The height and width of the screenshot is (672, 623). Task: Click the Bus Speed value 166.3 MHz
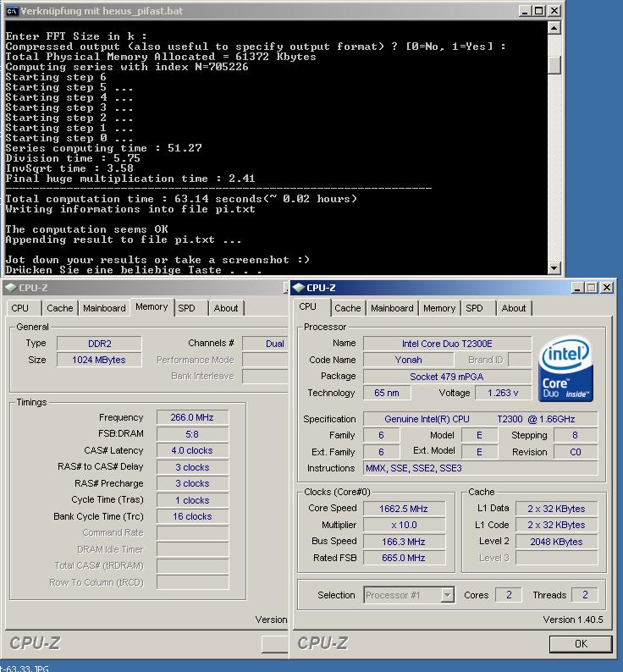(x=404, y=542)
